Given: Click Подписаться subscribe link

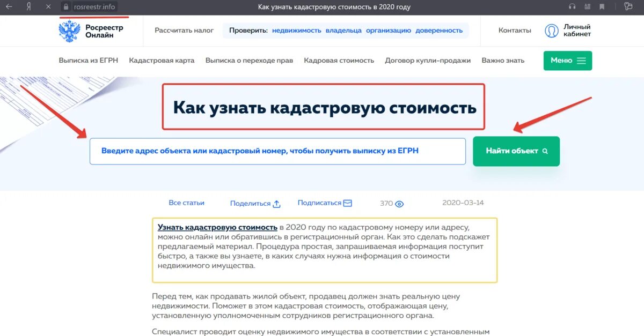Looking at the screenshot, I should (x=319, y=203).
